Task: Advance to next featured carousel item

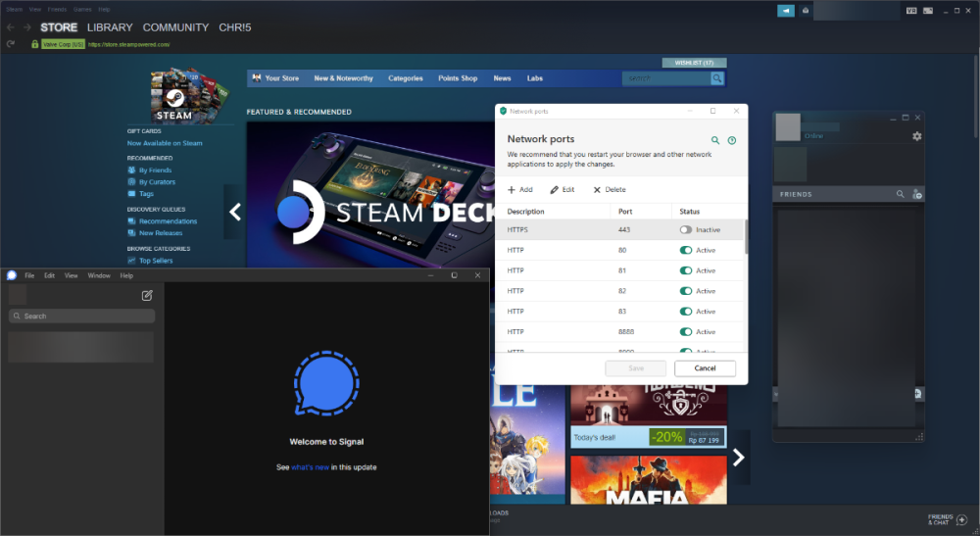Action: [x=739, y=457]
